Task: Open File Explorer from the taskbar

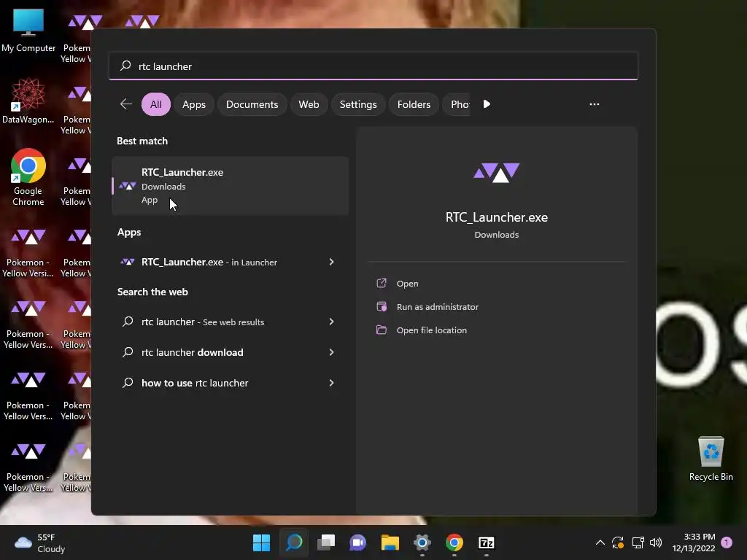Action: click(390, 542)
